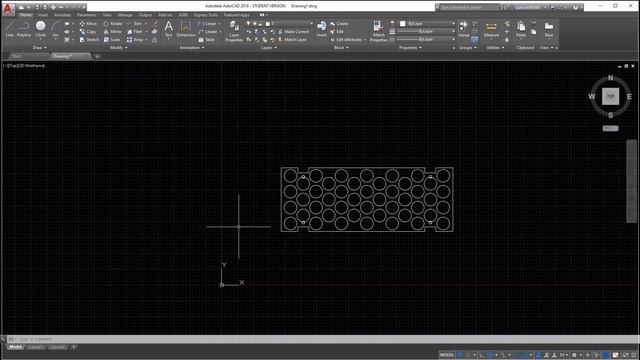Add a new layout tab with plus
Image resolution: width=640 pixels, height=360 pixels.
[73, 347]
